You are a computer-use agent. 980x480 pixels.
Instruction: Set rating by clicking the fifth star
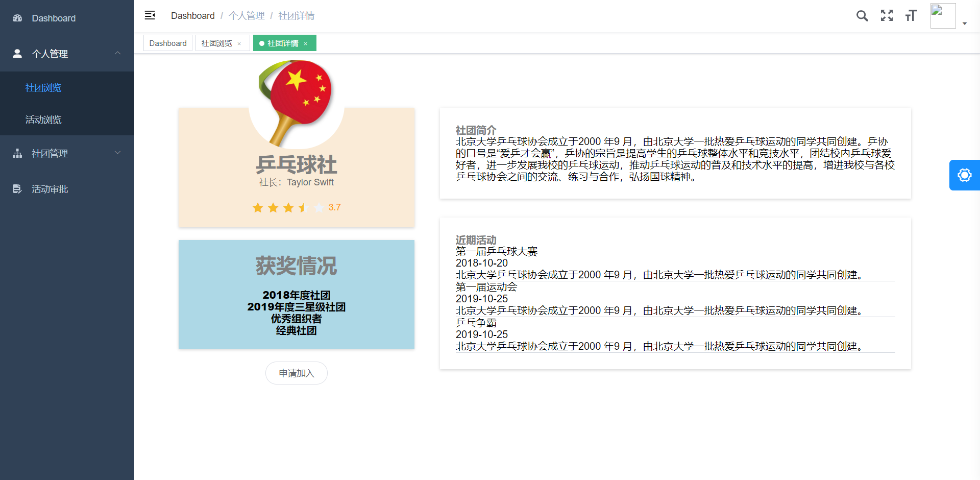[319, 207]
